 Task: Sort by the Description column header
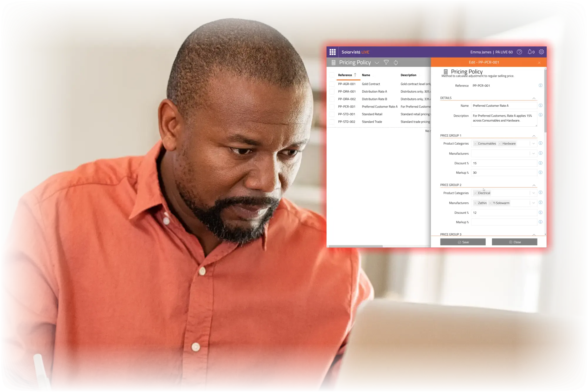click(408, 75)
